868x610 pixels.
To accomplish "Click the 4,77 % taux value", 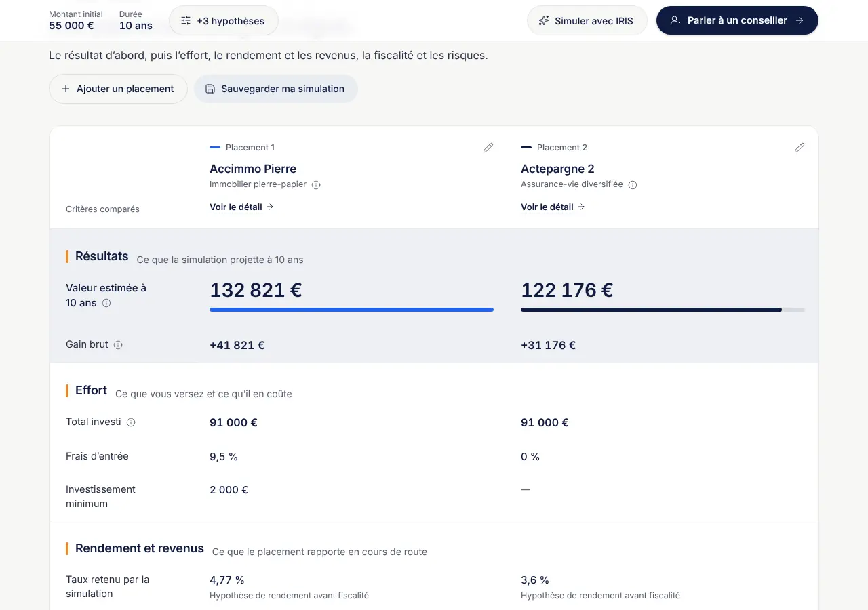I will point(227,580).
